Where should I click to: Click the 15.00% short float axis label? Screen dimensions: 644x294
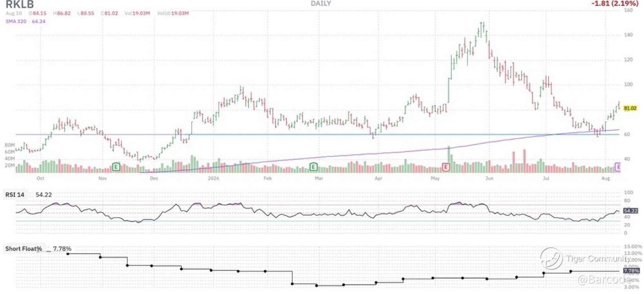click(x=633, y=247)
